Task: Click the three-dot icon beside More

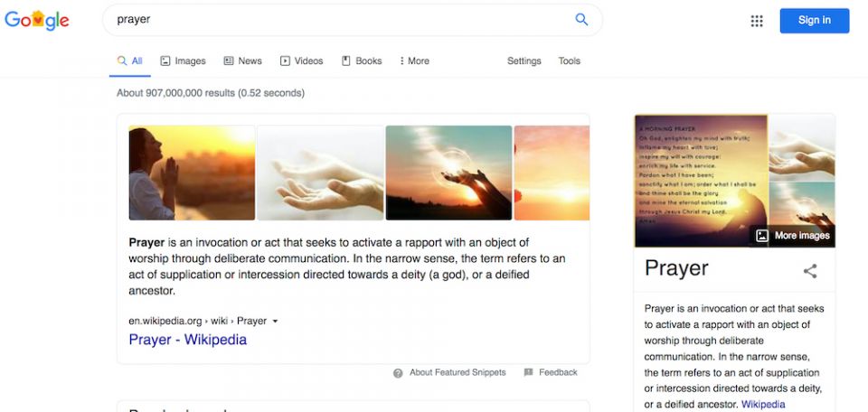Action: pos(401,61)
